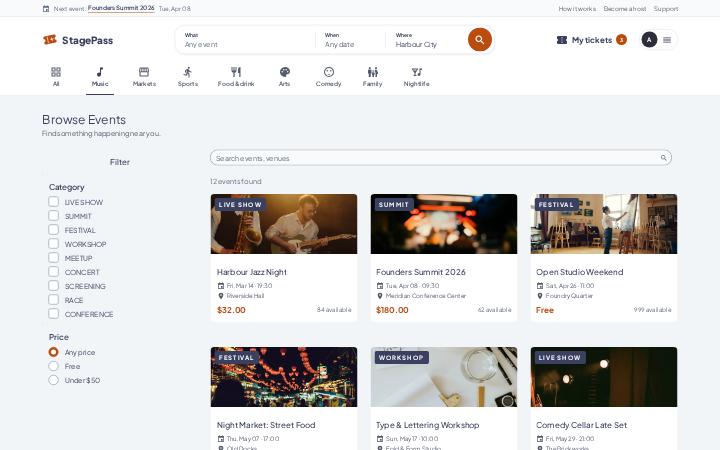
Task: Click the LIVE SHOW badge on Harbour Jazz Night
Action: pyautogui.click(x=240, y=205)
